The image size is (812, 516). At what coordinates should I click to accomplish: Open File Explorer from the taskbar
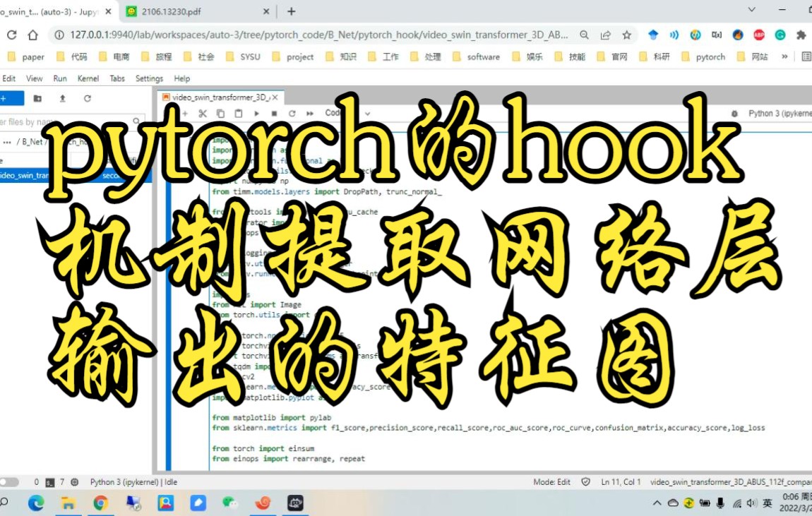tap(68, 503)
